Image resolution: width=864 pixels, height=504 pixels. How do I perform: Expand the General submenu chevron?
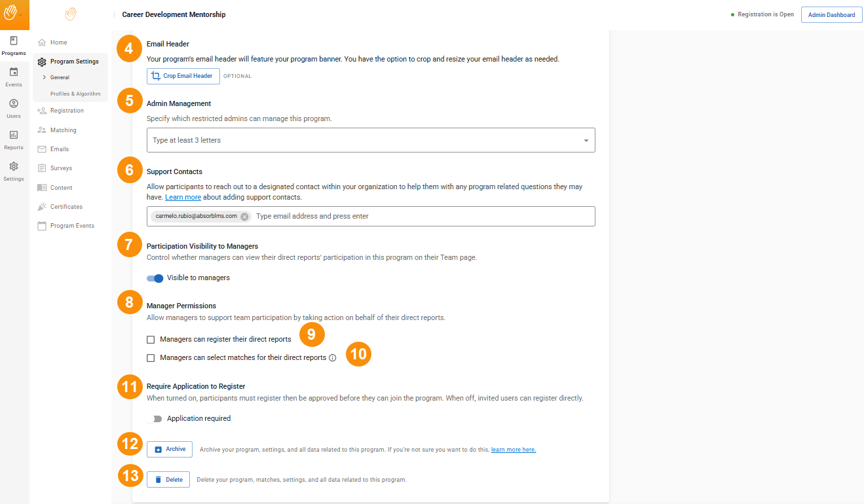[44, 77]
